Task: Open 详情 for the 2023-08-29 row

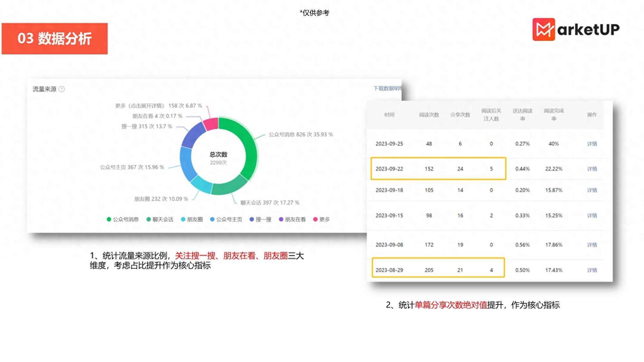Action: 592,270
